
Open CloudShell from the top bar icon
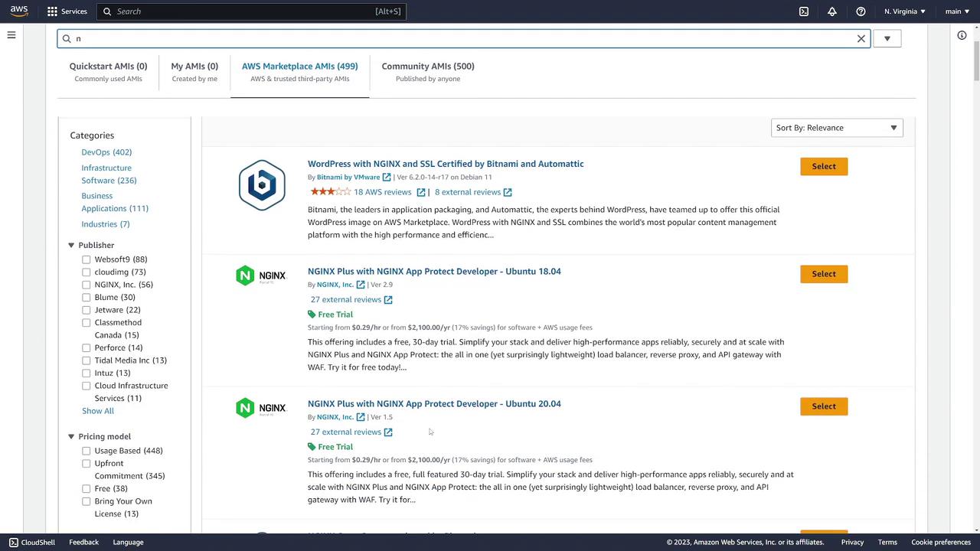(804, 11)
